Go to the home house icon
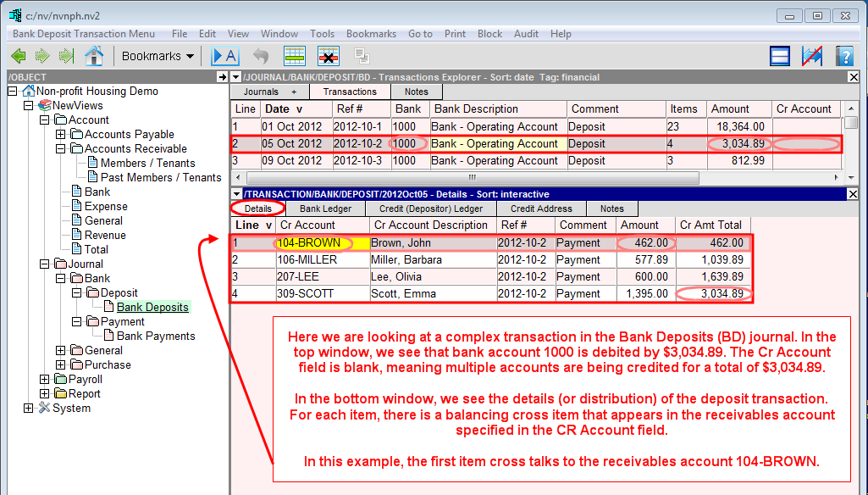868x495 pixels. pos(94,56)
